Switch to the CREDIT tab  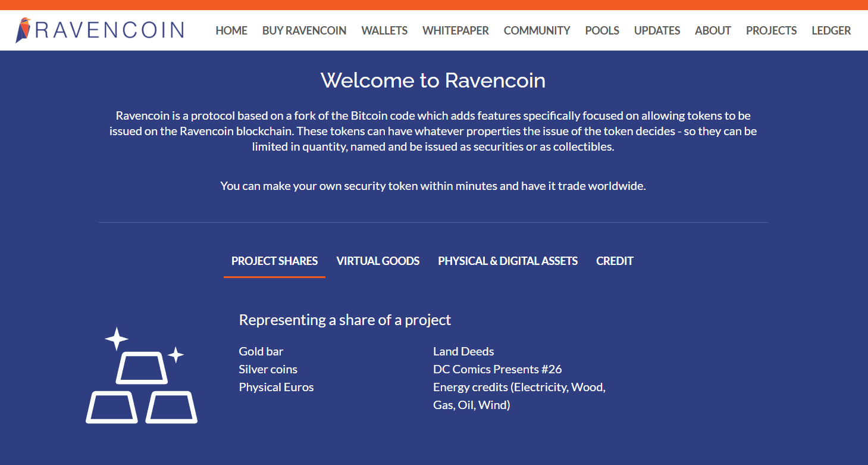pos(615,261)
